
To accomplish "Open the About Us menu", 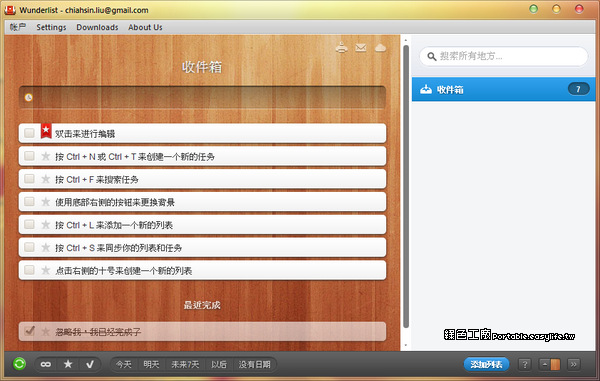I will (145, 27).
